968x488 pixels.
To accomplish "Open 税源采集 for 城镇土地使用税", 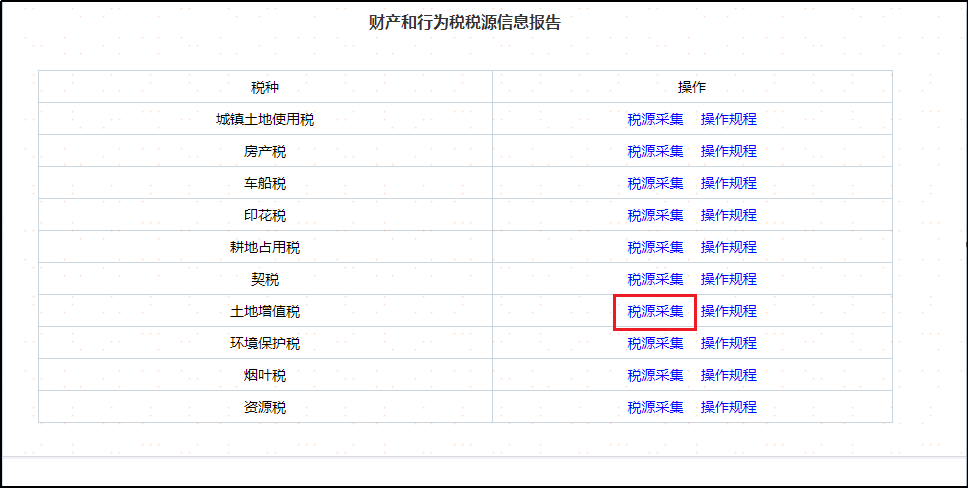I will [x=655, y=119].
